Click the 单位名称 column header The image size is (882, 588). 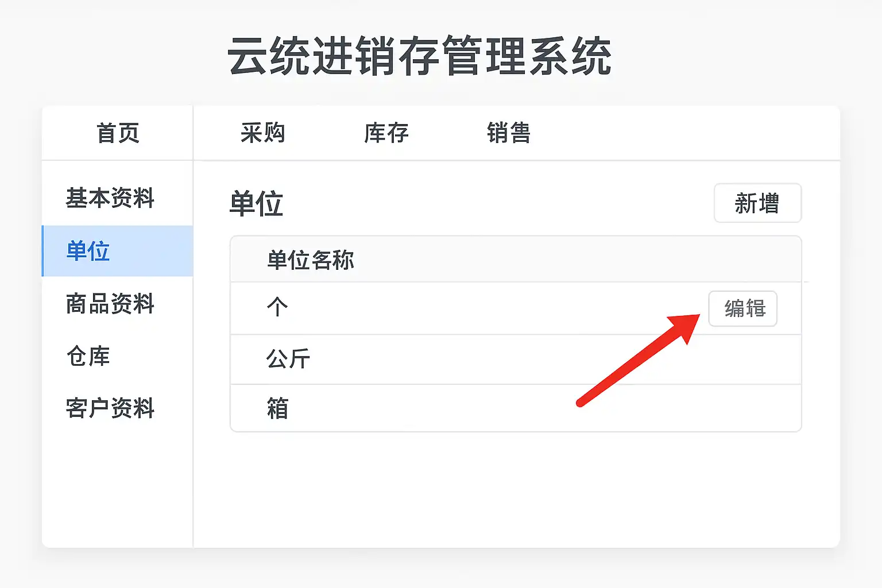[x=310, y=260]
